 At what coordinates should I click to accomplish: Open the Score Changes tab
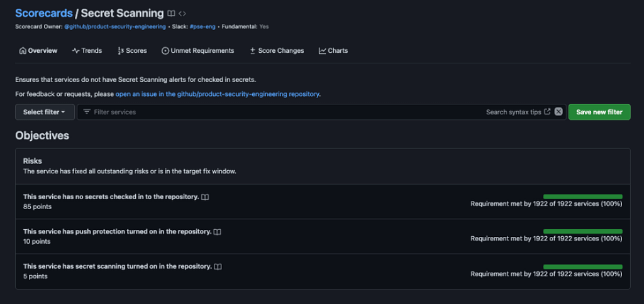(x=276, y=50)
